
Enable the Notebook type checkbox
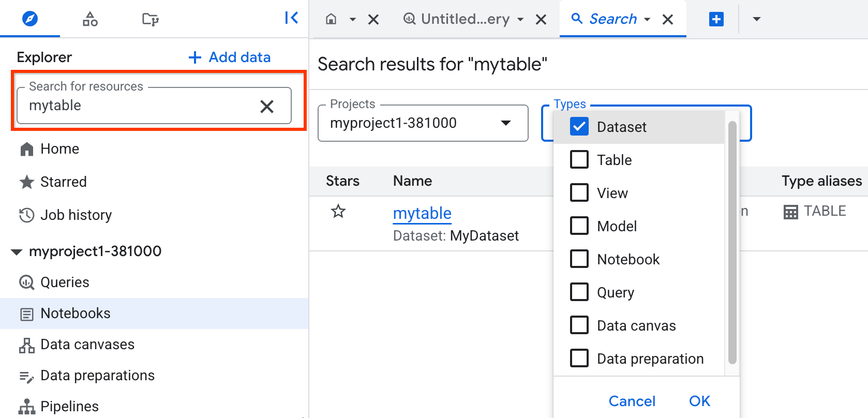pos(579,259)
